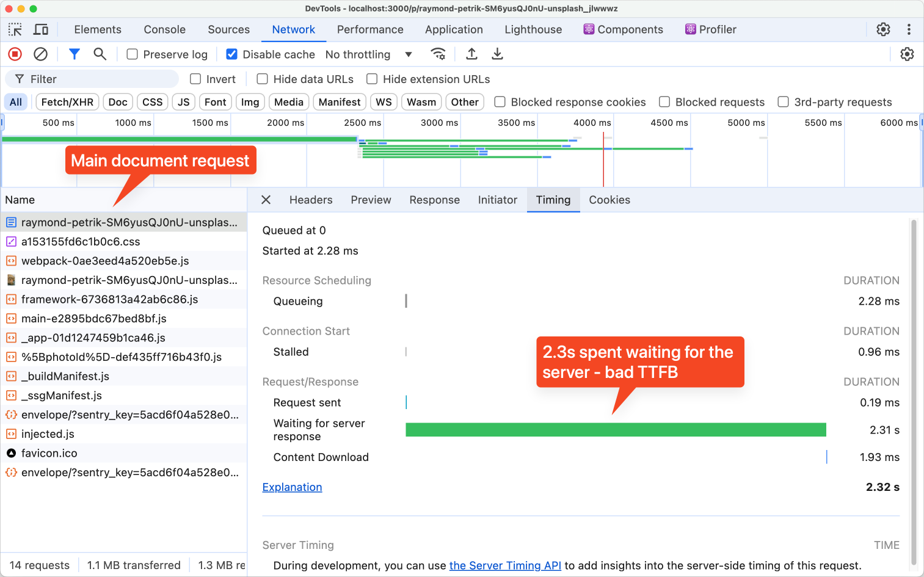Filter requests by Fetch/XHR
This screenshot has height=577, width=924.
pos(67,102)
